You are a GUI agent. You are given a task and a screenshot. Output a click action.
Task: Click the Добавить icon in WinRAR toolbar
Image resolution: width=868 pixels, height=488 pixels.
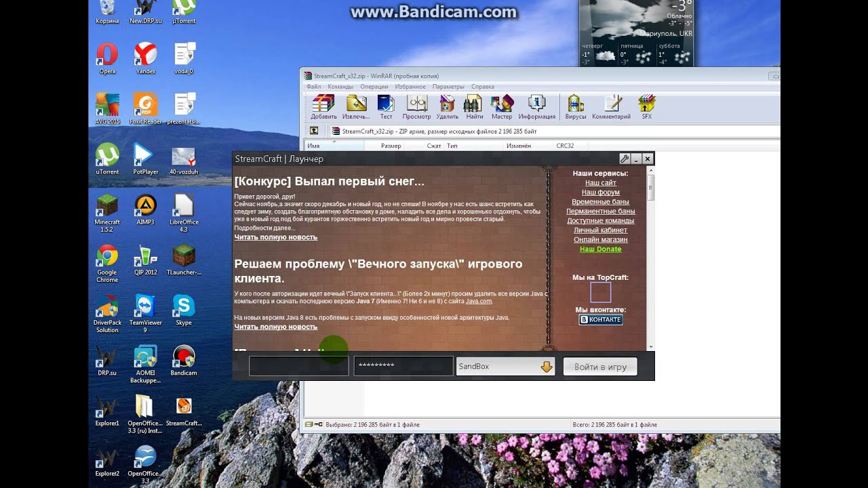click(x=323, y=107)
